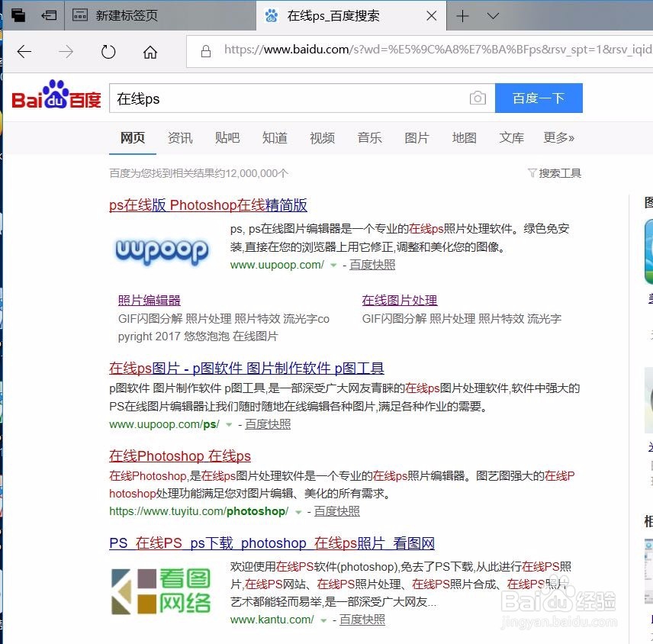Open the tabs overview icon
The width and height of the screenshot is (653, 644).
click(18, 15)
